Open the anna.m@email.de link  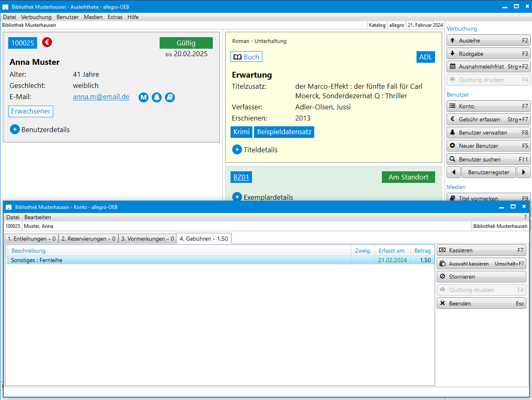point(101,97)
